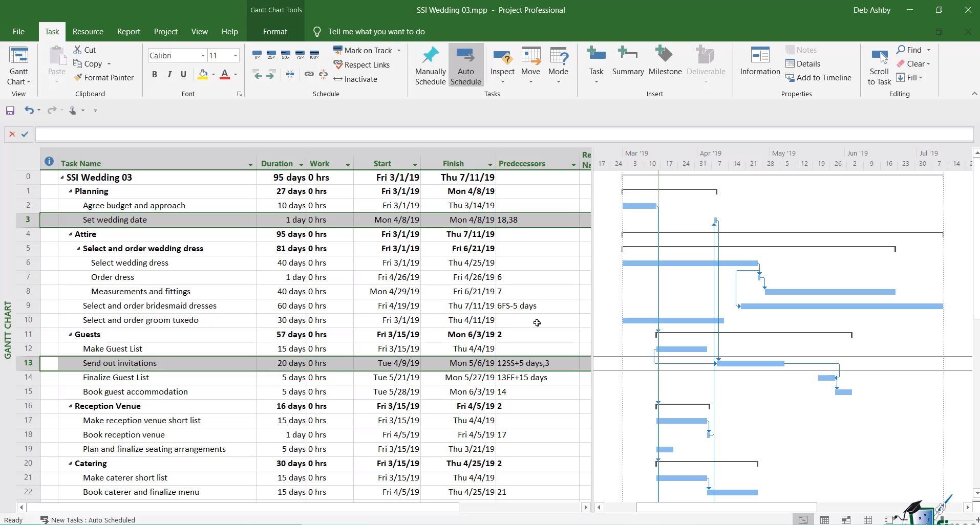Add selected task to Timeline
Viewport: 980px width, 525px height.
(x=819, y=77)
